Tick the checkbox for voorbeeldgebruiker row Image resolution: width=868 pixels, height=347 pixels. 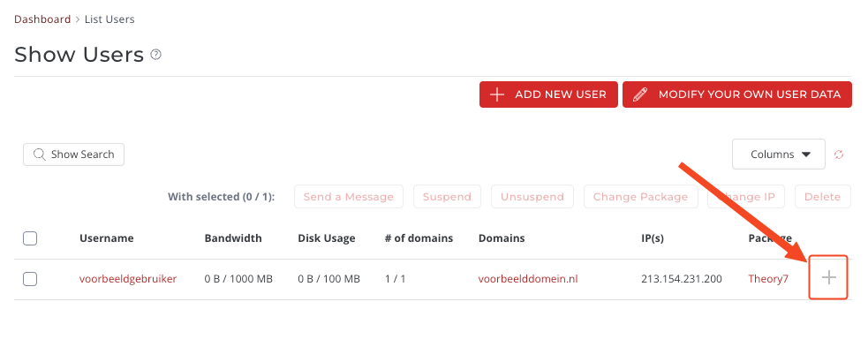point(30,279)
